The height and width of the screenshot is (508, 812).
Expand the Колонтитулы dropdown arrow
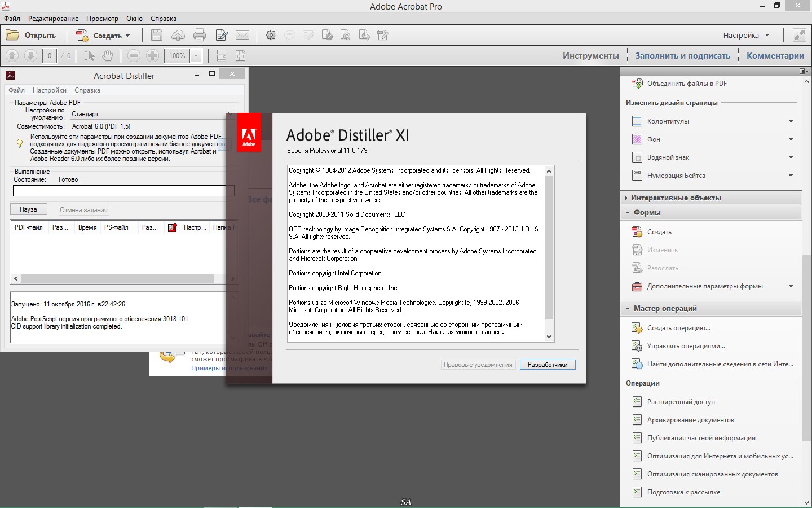pyautogui.click(x=791, y=121)
